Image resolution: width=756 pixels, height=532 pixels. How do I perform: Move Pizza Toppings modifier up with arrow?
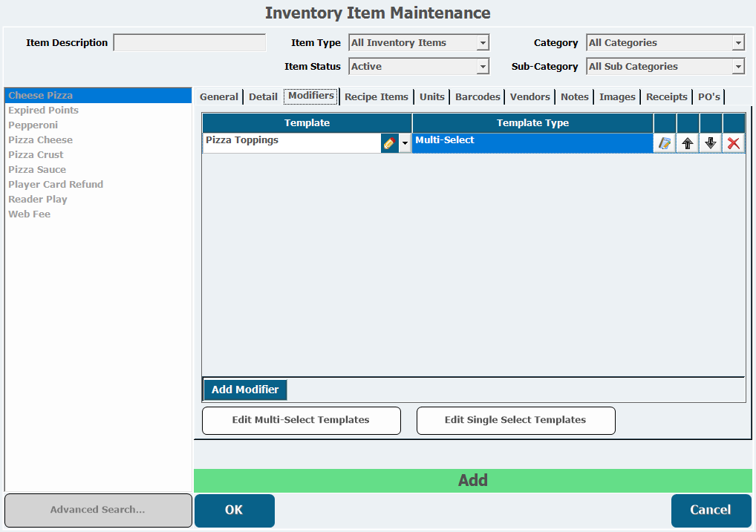coord(688,143)
